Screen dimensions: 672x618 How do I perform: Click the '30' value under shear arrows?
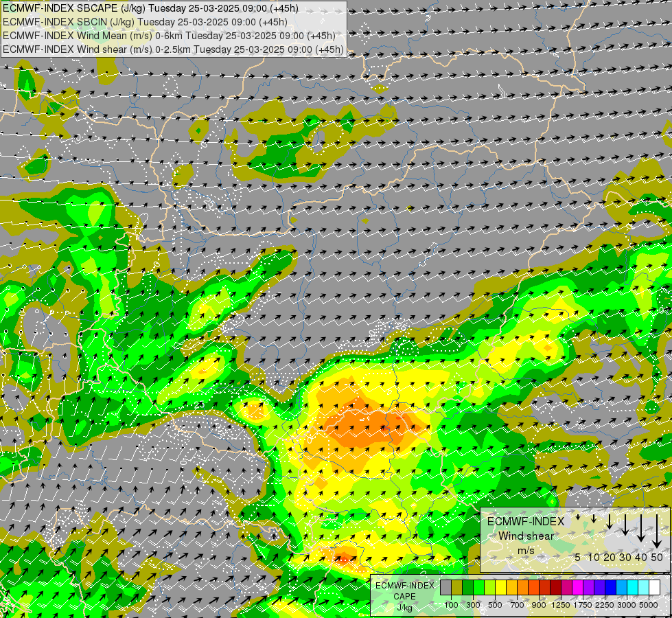pos(625,557)
